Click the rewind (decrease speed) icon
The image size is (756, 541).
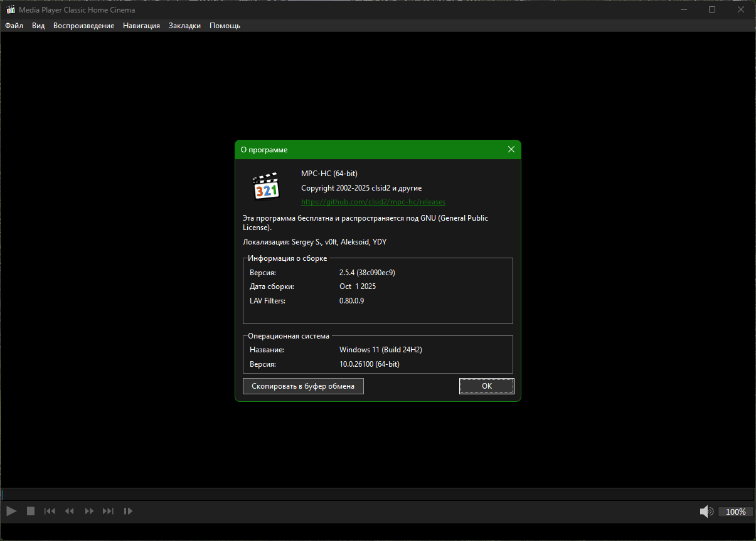(70, 511)
